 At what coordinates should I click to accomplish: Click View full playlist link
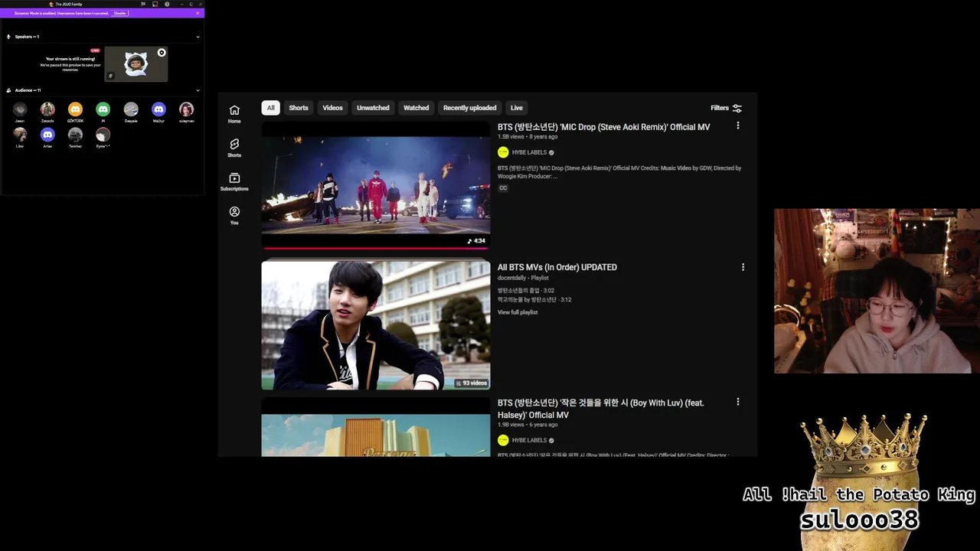518,312
